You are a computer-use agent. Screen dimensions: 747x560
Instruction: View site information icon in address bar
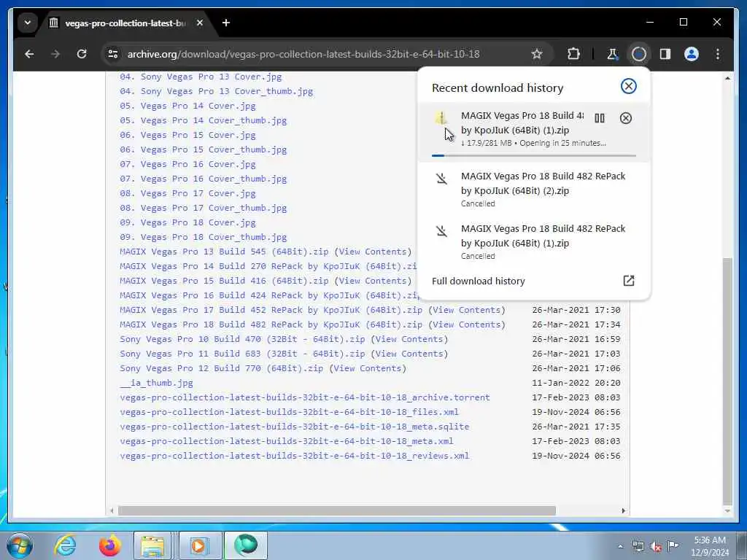[113, 54]
